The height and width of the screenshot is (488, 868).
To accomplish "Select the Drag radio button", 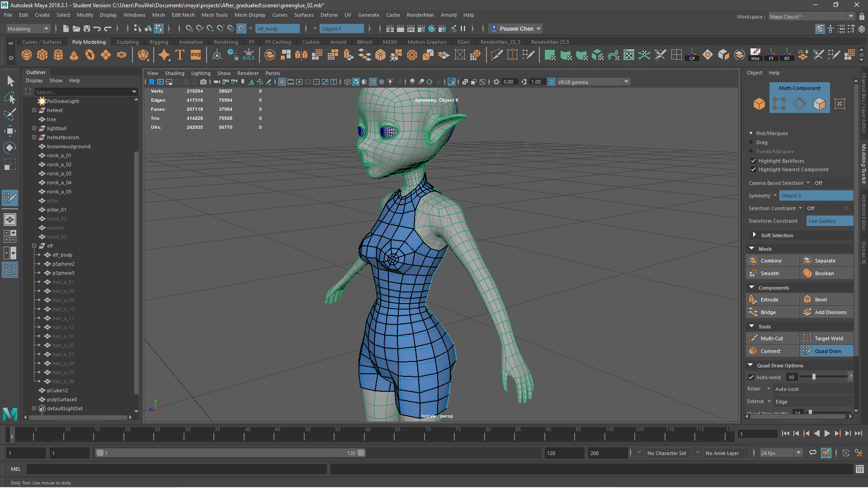I will click(x=751, y=142).
